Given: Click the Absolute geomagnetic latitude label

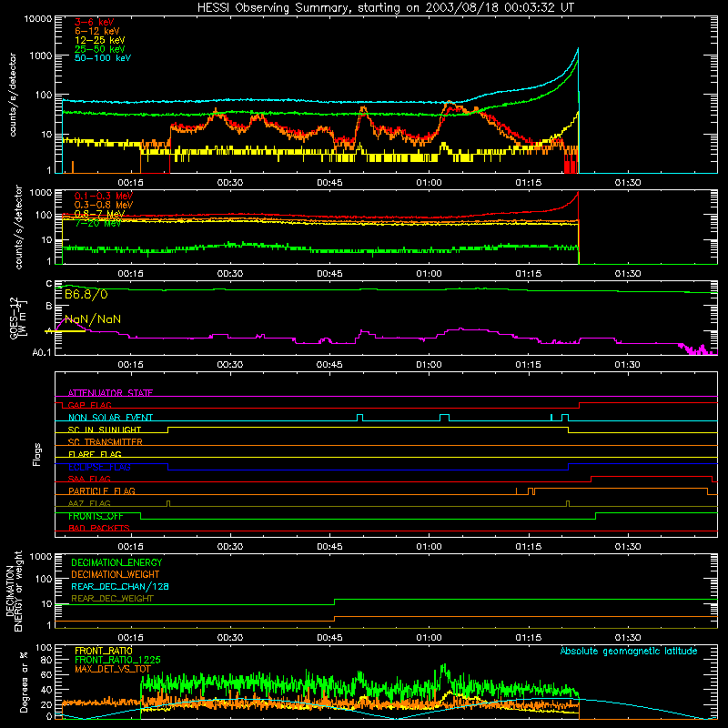Looking at the screenshot, I should pos(629,651).
